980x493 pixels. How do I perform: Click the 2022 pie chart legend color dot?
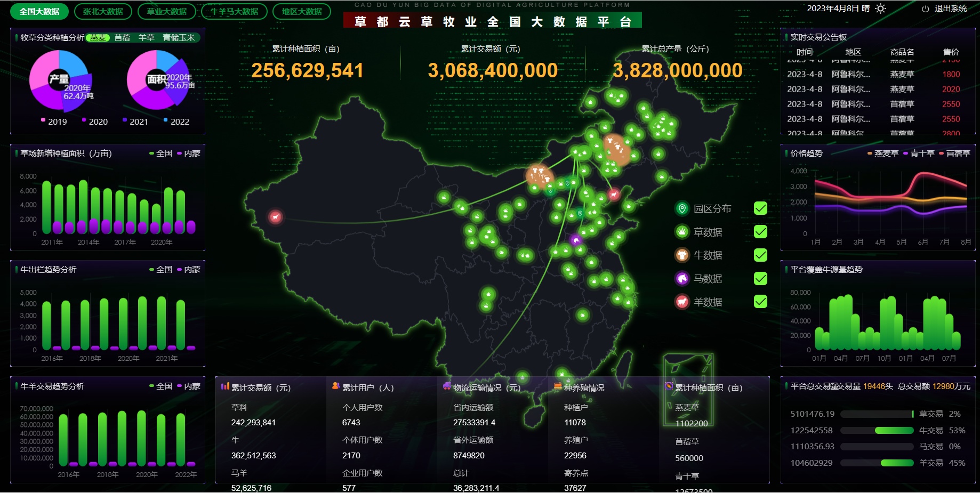(166, 120)
